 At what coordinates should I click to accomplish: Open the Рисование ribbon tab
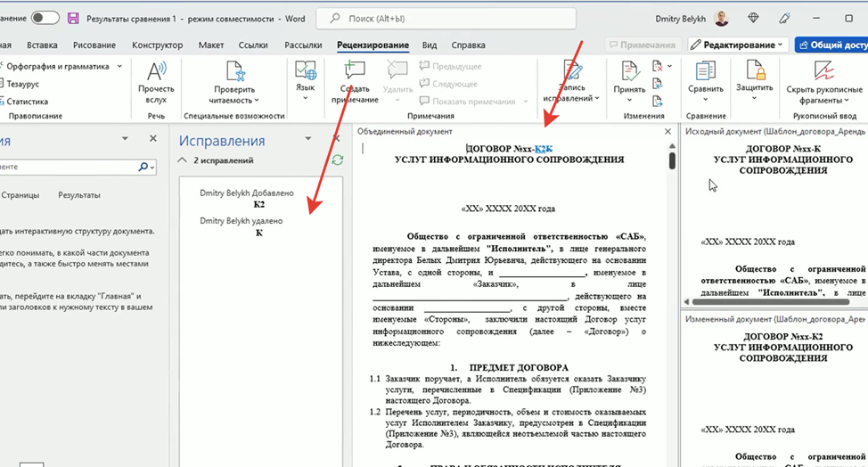click(94, 45)
